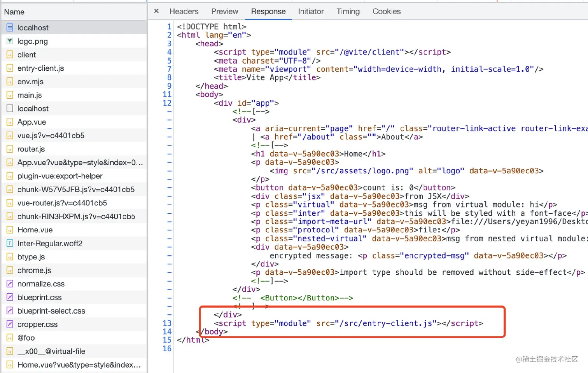Click the image icon beside logo.png
This screenshot has width=588, height=373.
[x=10, y=41]
